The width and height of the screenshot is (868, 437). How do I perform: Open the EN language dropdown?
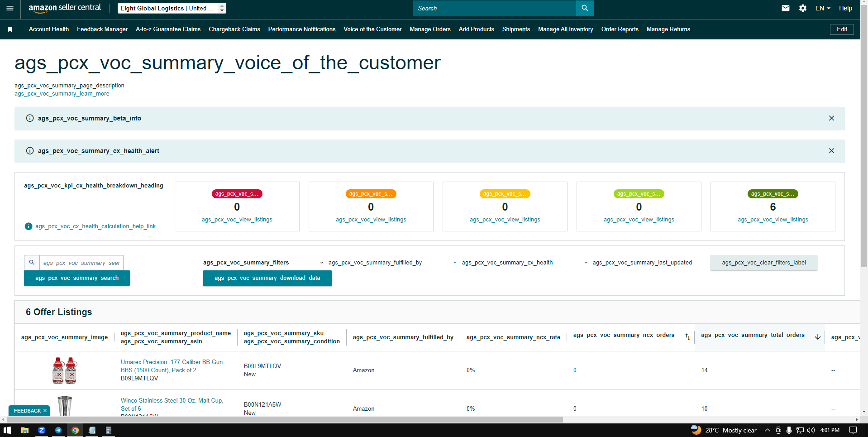coord(823,8)
